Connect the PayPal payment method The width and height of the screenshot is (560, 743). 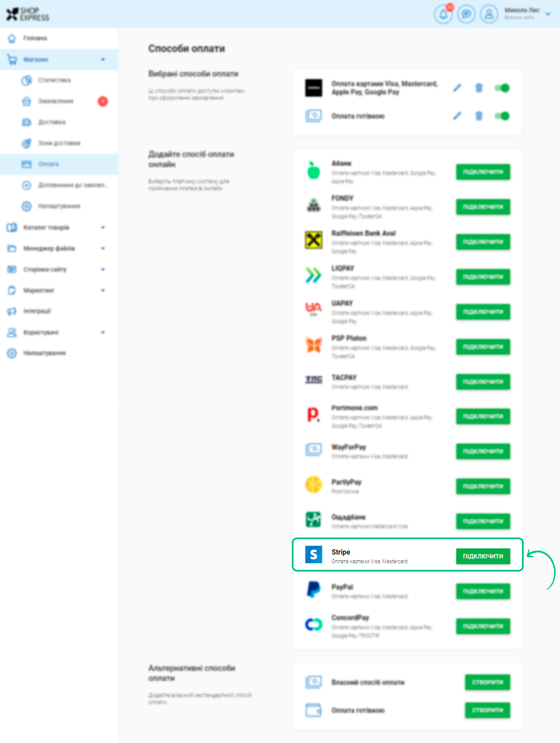click(x=483, y=591)
